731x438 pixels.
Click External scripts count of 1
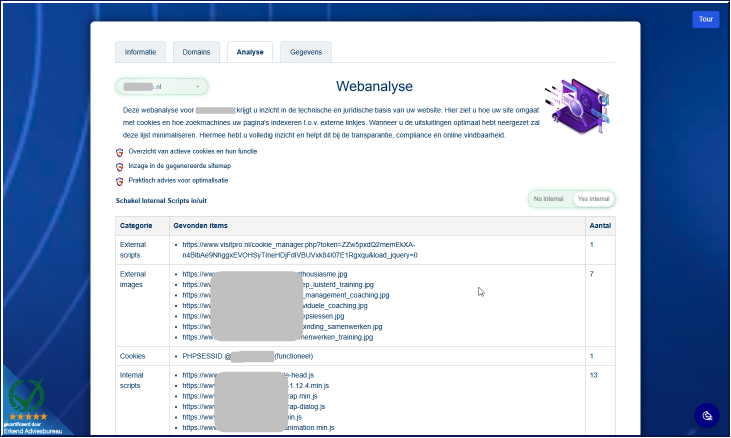592,245
